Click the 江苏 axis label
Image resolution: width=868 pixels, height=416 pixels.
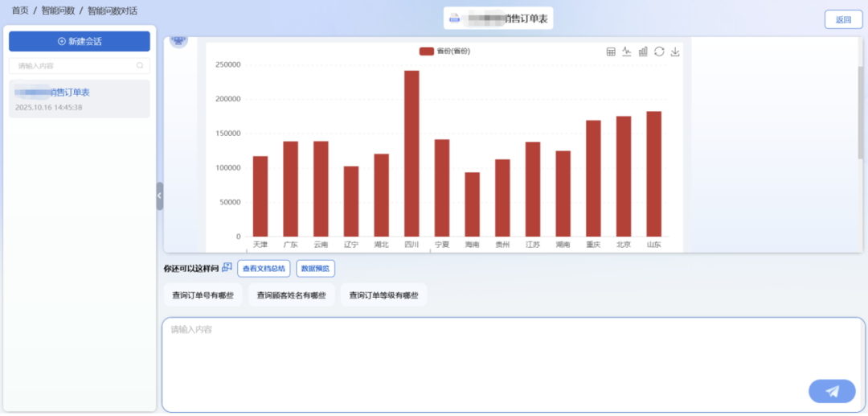(533, 245)
